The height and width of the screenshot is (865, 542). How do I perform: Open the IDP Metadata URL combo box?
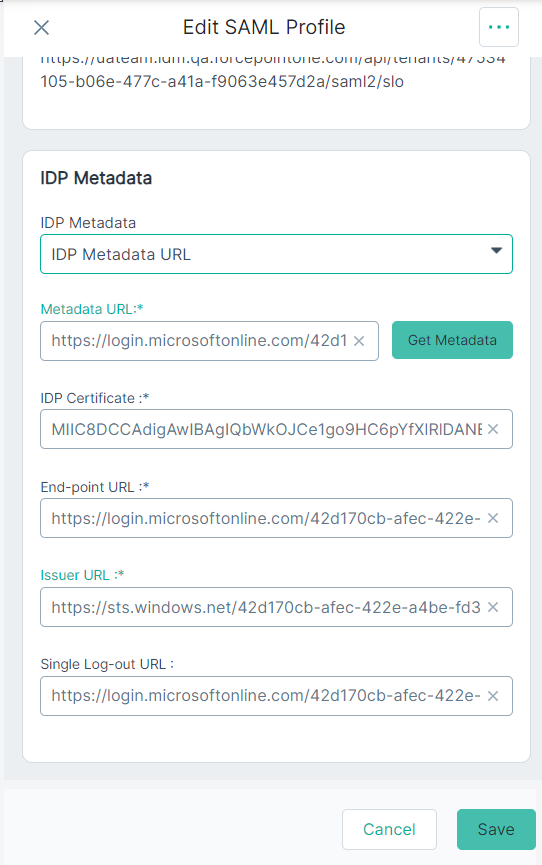(277, 254)
